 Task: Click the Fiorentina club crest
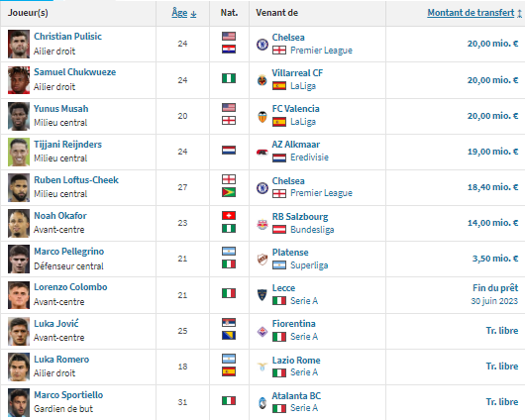[x=262, y=332]
